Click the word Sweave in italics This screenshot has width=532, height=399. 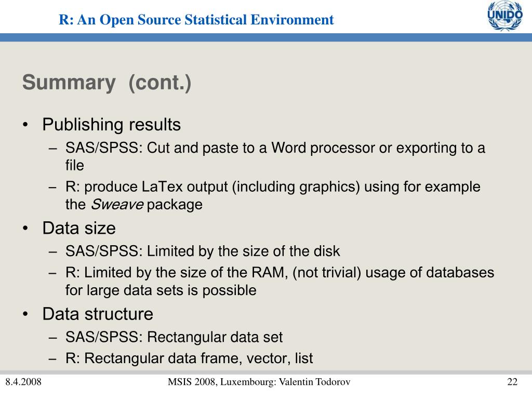[x=117, y=205]
